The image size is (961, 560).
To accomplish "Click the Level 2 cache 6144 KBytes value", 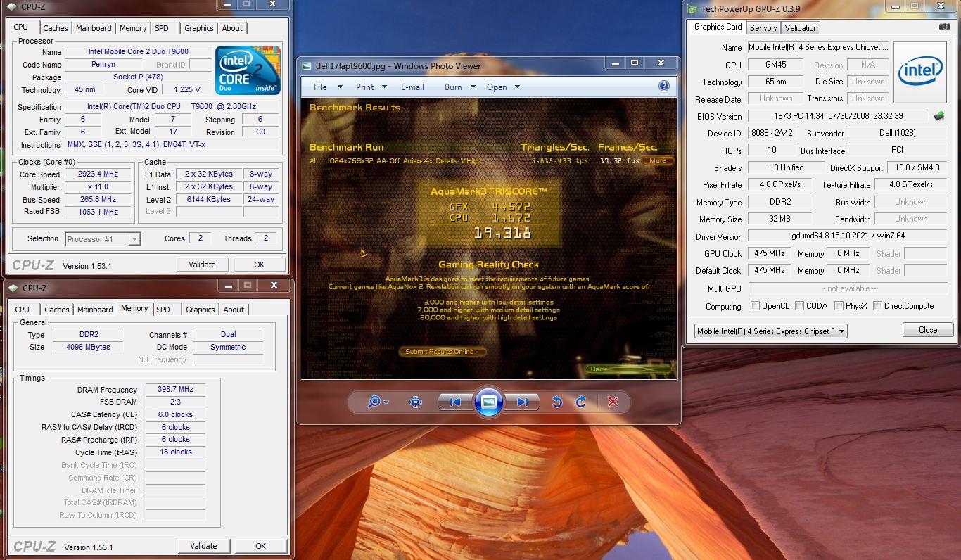I will coord(209,199).
